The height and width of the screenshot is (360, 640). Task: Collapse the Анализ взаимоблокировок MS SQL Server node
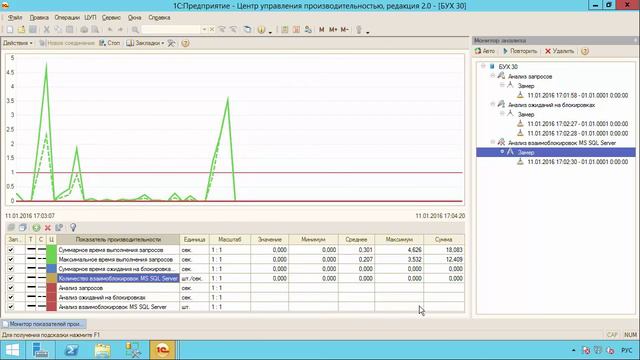pyautogui.click(x=493, y=142)
